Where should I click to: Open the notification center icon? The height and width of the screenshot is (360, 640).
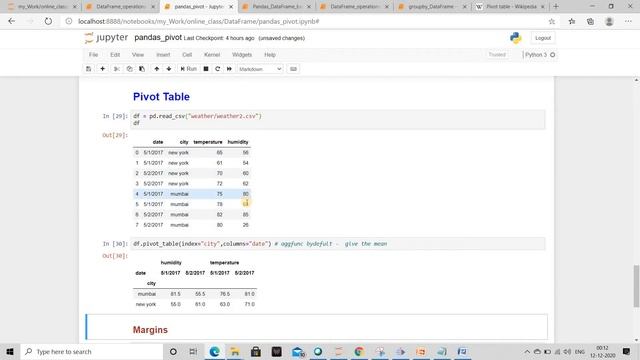[x=627, y=351]
